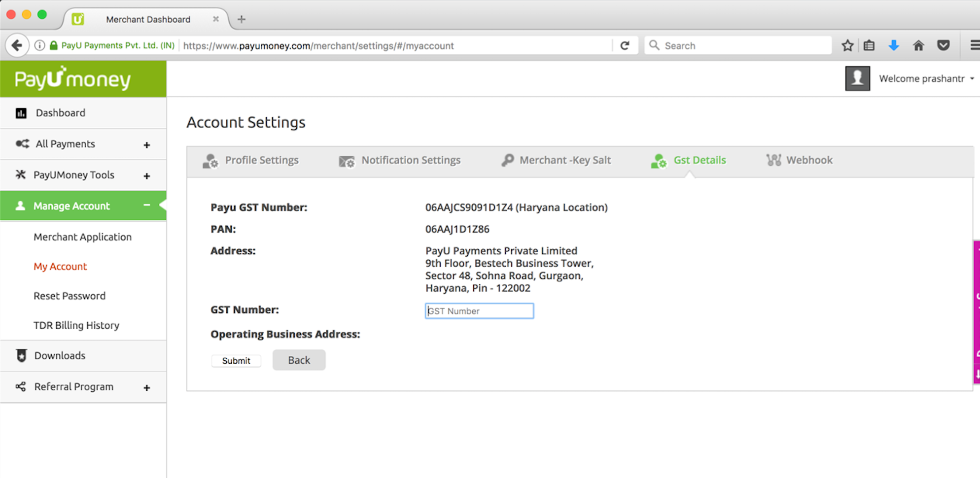Click the Welcome prashantr text
This screenshot has height=478, width=980.
[921, 79]
